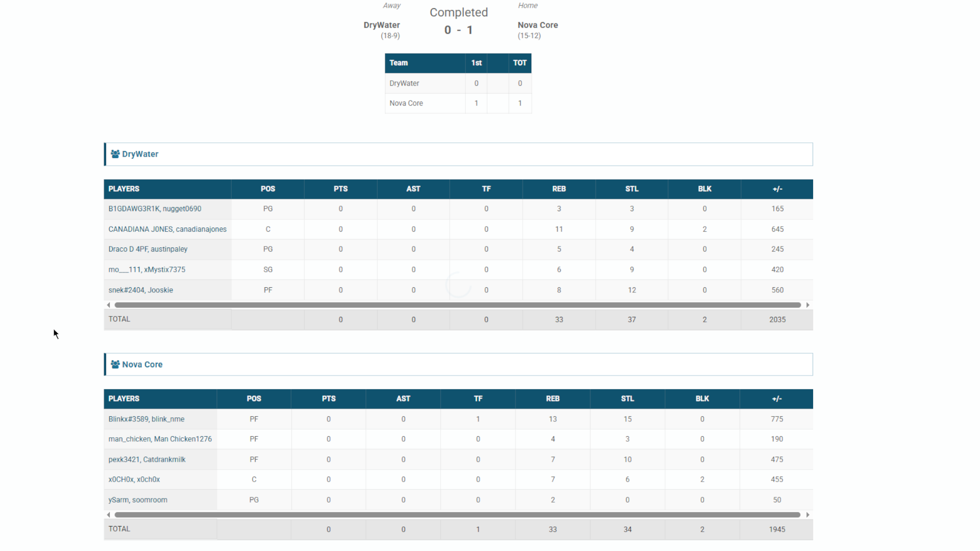This screenshot has width=980, height=551.
Task: Click the team icon beside Nova Core heading
Action: pos(115,364)
